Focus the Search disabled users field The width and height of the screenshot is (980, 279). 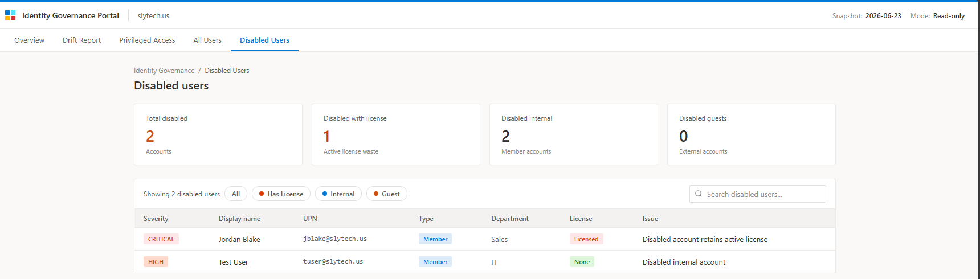tap(758, 194)
